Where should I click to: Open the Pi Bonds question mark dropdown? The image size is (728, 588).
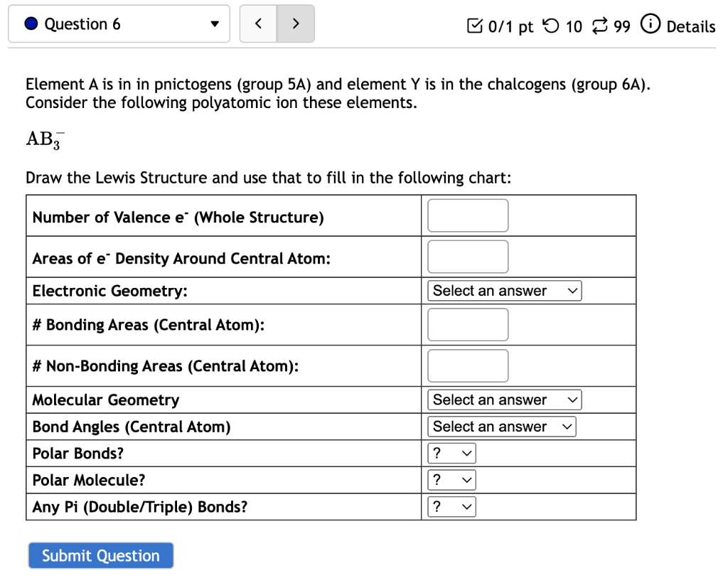451,506
